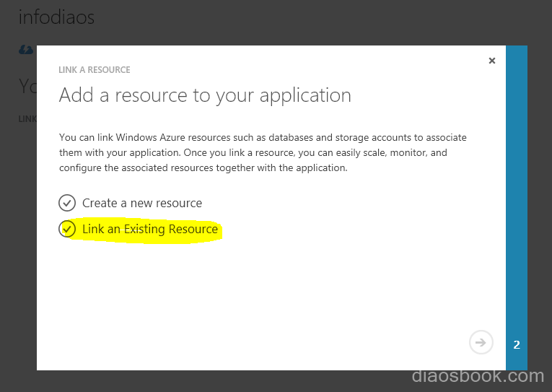
Task: Click the step 2 page indicator
Action: [517, 345]
